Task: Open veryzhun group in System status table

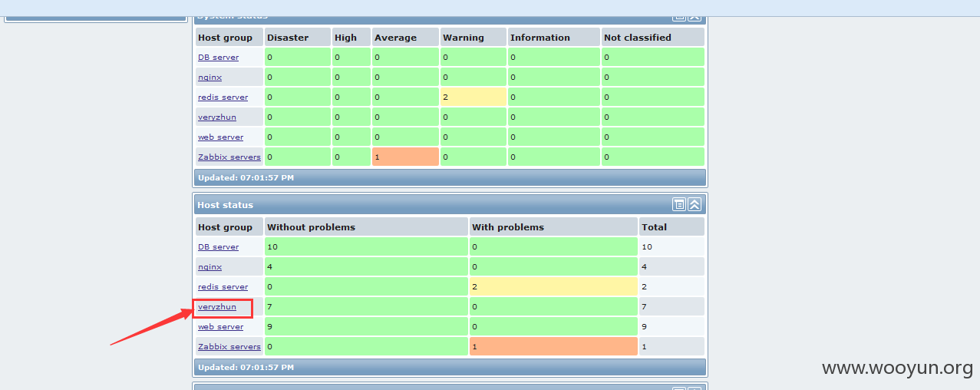Action: coord(217,117)
